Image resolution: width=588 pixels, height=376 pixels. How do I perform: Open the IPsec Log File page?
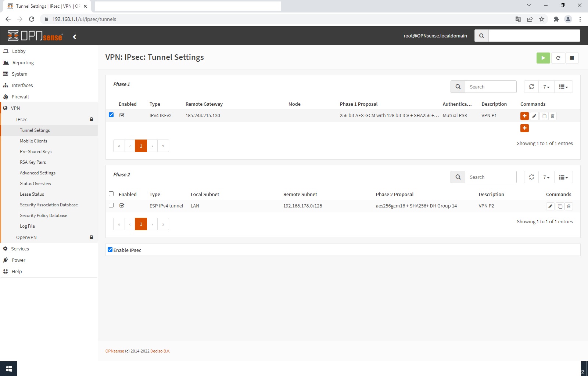27,226
